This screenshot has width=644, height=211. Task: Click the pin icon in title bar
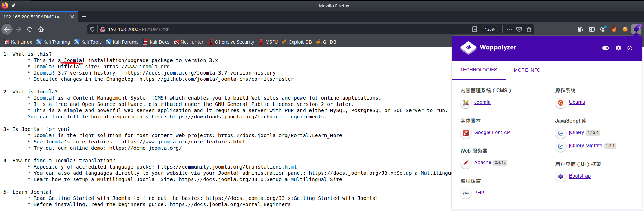click(x=13, y=6)
